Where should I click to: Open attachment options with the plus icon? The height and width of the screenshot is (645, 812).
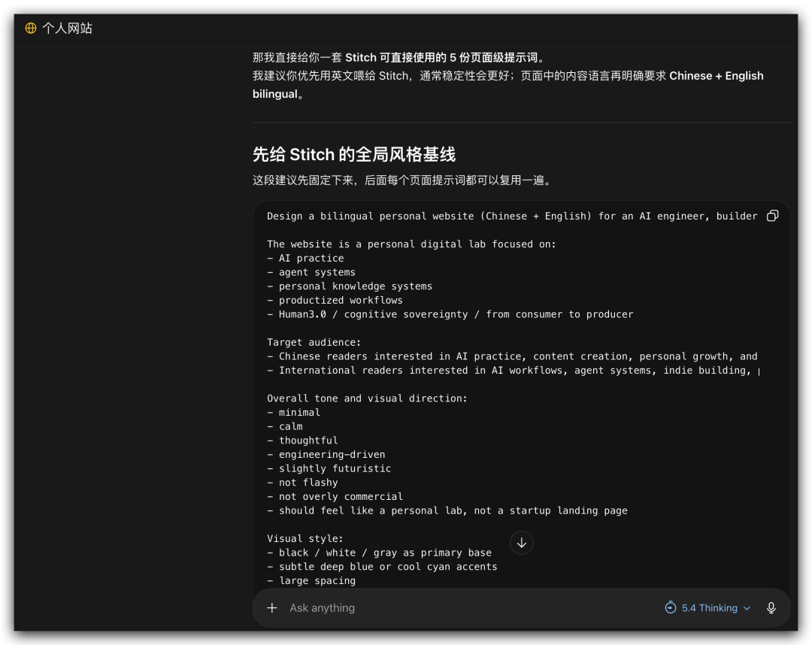[x=271, y=607]
